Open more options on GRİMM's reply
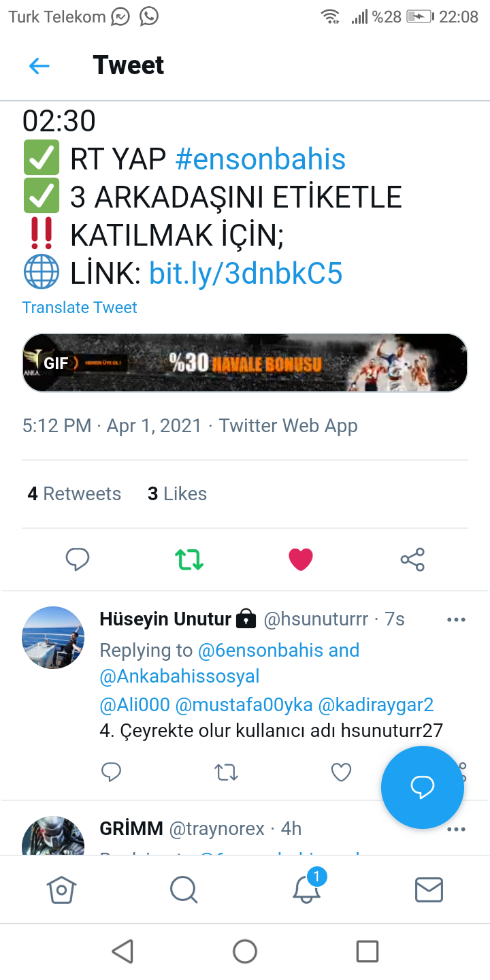The image size is (490, 980). coord(456,829)
